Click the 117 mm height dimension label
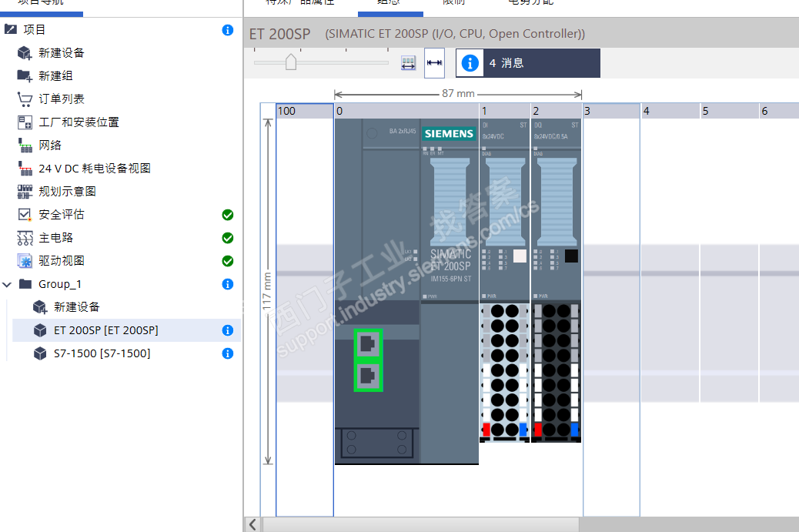The width and height of the screenshot is (799, 532). 267,292
